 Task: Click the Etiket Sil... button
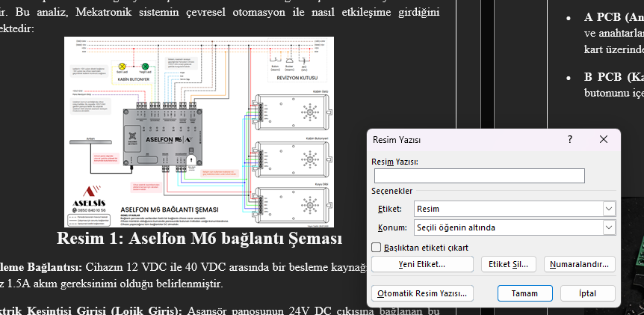point(509,264)
